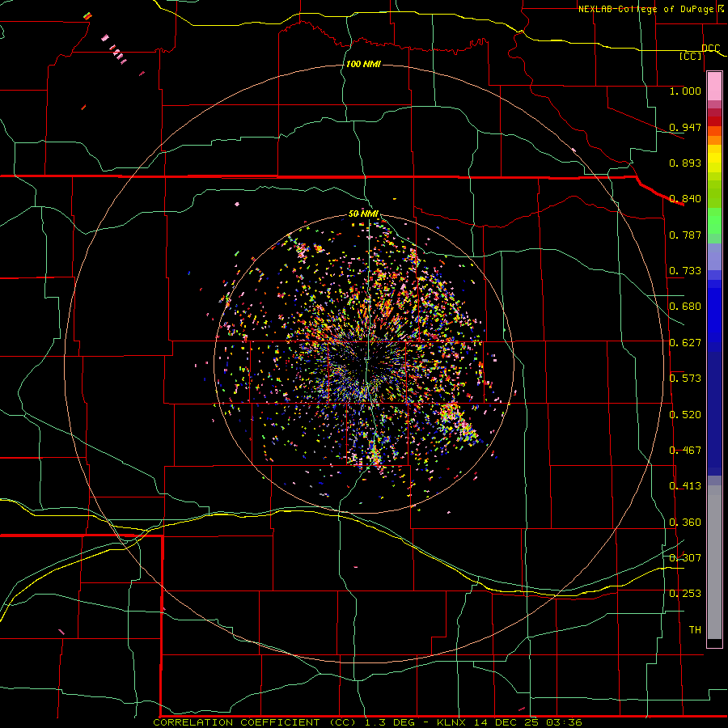
Task: Click the 0.520 legend value
Action: tap(685, 415)
